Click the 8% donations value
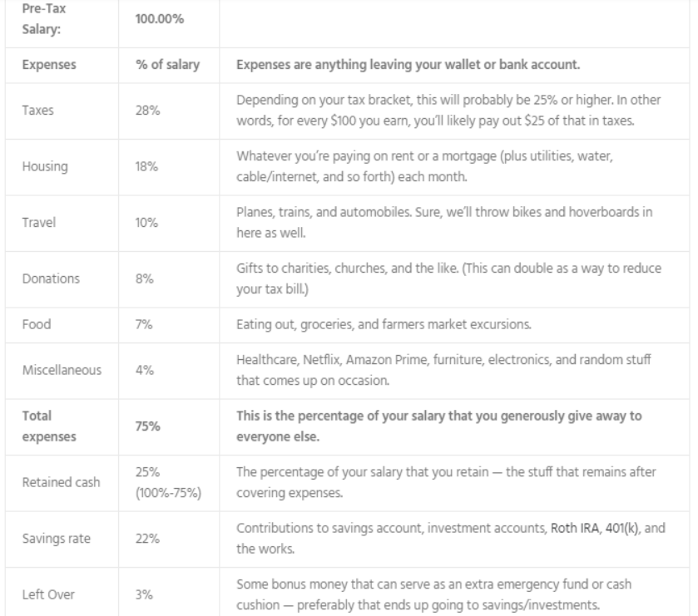Screen dimensions: 698x616 pyautogui.click(x=144, y=278)
